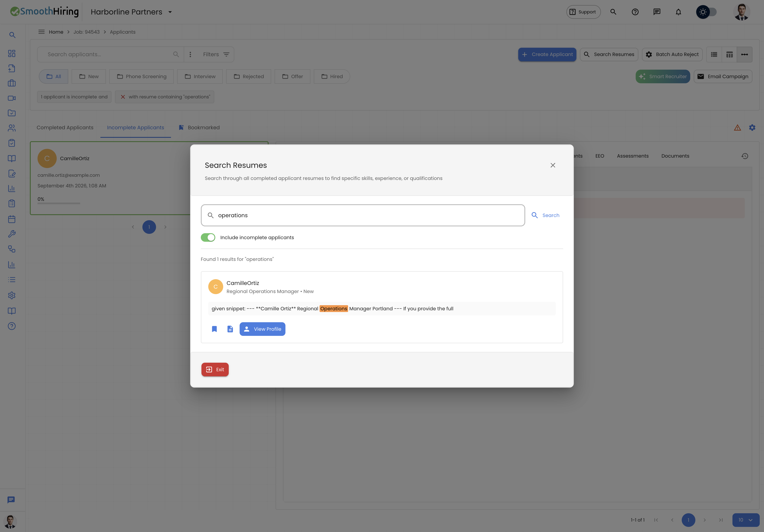Toggle the hamburger sidebar menu
Viewport: 764px width, 532px height.
coord(41,32)
